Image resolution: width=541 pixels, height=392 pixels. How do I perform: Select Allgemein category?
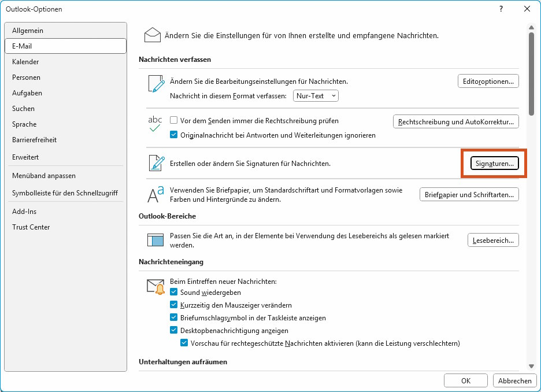(x=65, y=31)
